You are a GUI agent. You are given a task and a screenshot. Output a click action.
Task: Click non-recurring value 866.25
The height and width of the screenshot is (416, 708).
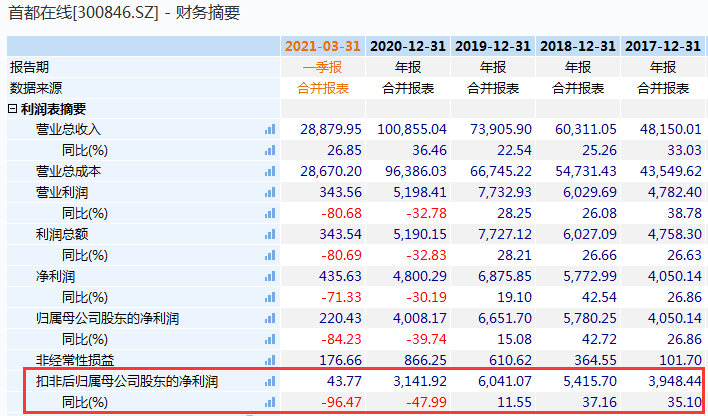(x=425, y=360)
